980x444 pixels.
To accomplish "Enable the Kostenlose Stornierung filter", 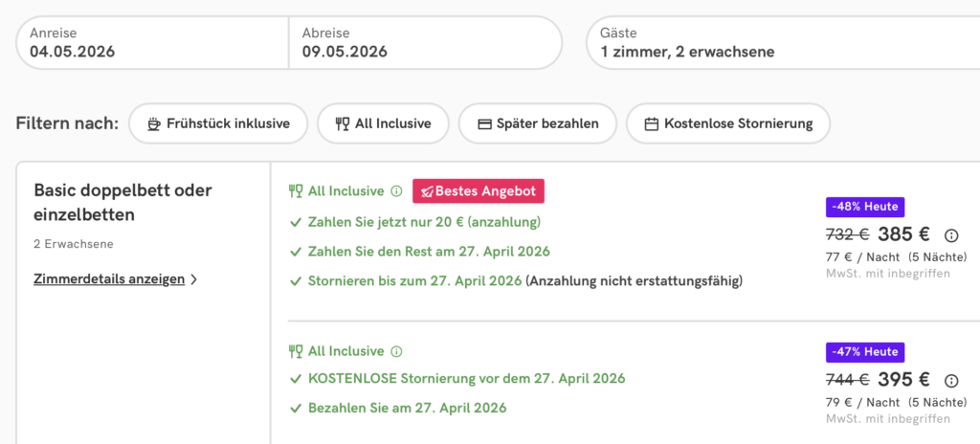I will coord(727,123).
